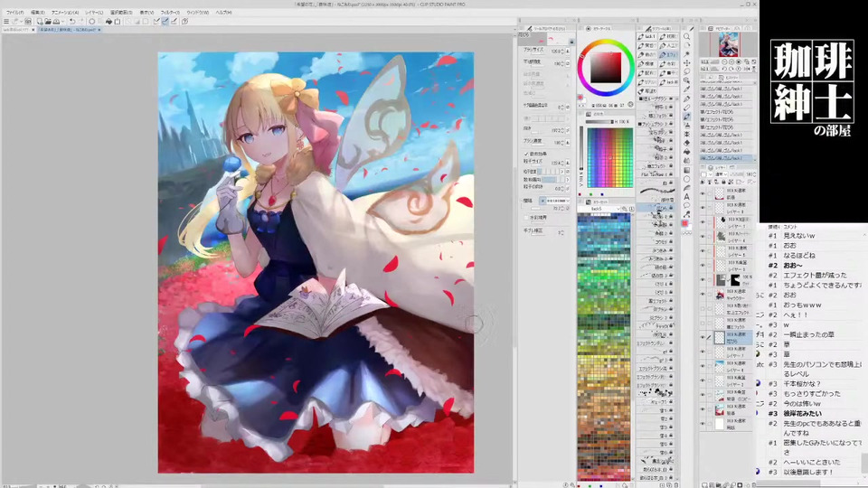This screenshot has height=488, width=868.
Task: Click the layer opacity 100 stepper
Action: coord(754,174)
